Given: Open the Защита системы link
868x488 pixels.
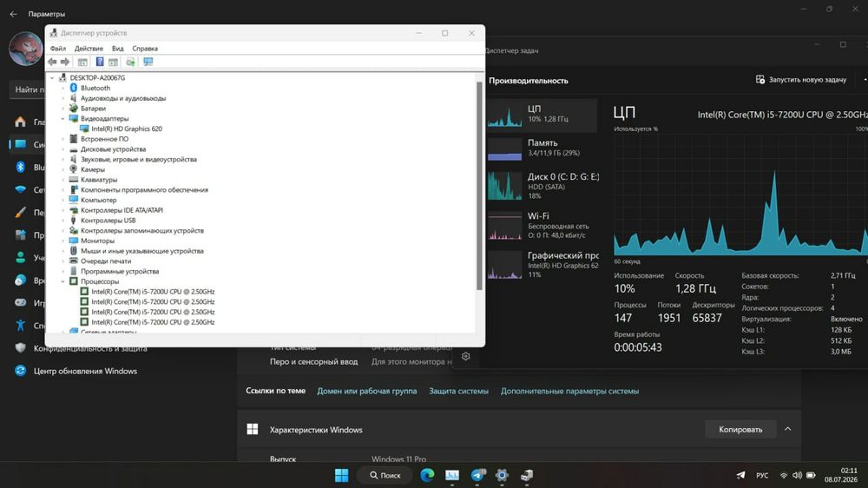Looking at the screenshot, I should coord(458,391).
